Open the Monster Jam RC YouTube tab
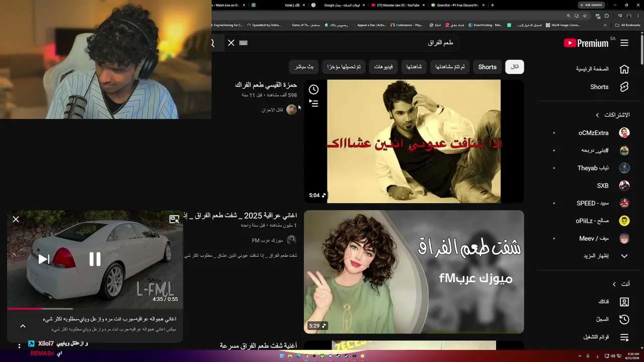644x362 pixels. tap(397, 5)
